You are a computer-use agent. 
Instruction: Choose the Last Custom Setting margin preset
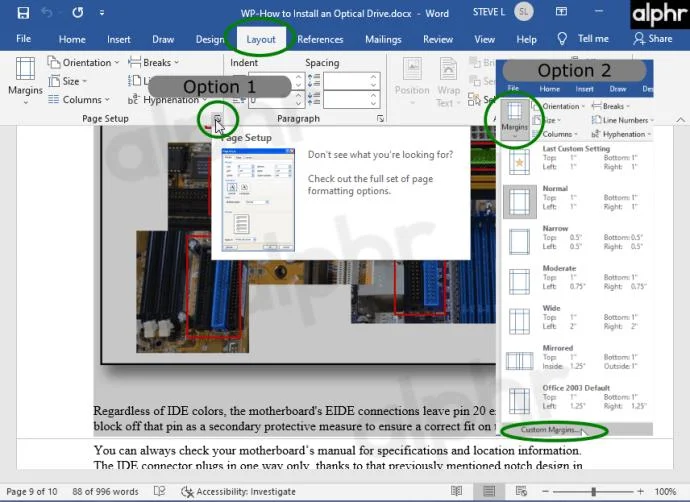pyautogui.click(x=576, y=161)
